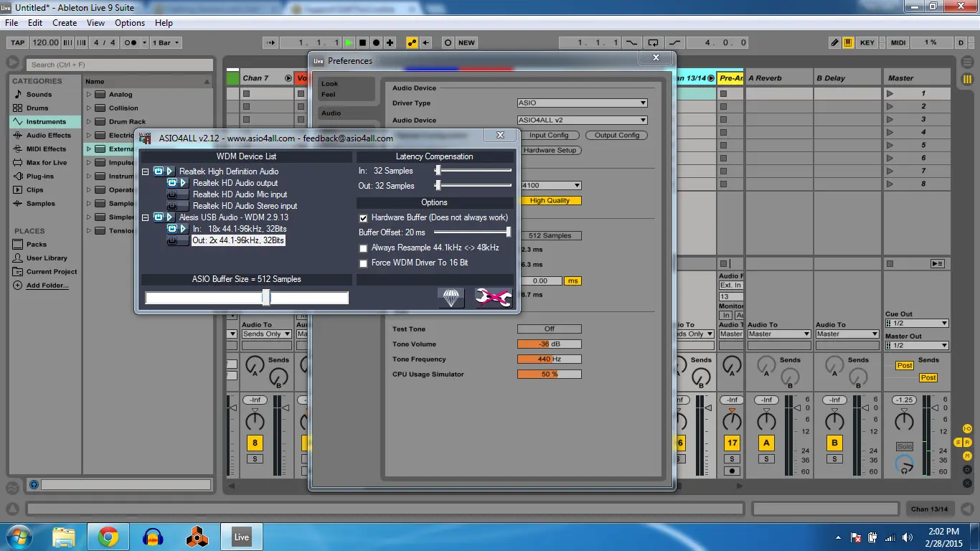Toggle power button for Realtek HD Audio output

[x=172, y=182]
